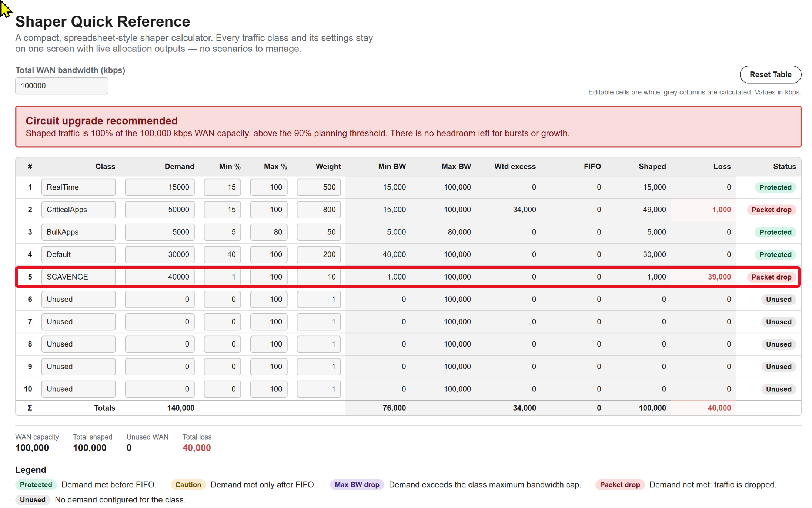Click the RealTime weight field 500

(x=319, y=187)
